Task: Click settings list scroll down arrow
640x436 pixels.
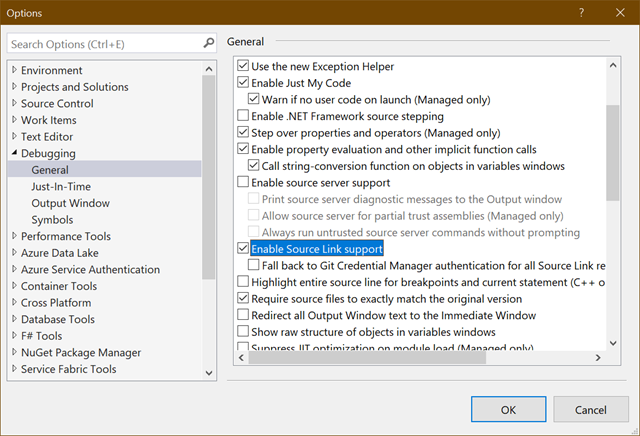Action: click(x=613, y=343)
